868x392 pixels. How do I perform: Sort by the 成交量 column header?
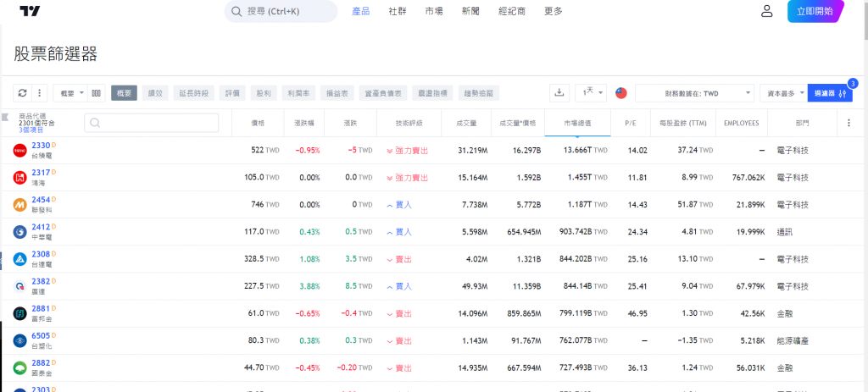pos(466,123)
